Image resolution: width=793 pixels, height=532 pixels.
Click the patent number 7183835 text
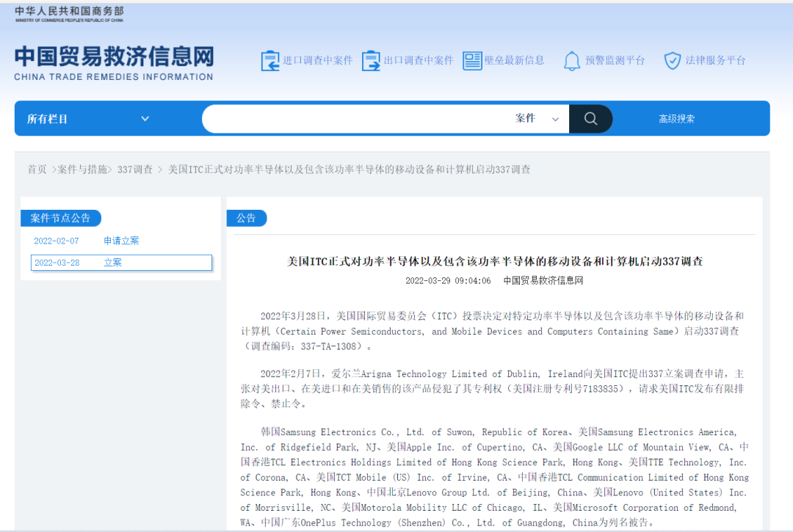(601, 388)
